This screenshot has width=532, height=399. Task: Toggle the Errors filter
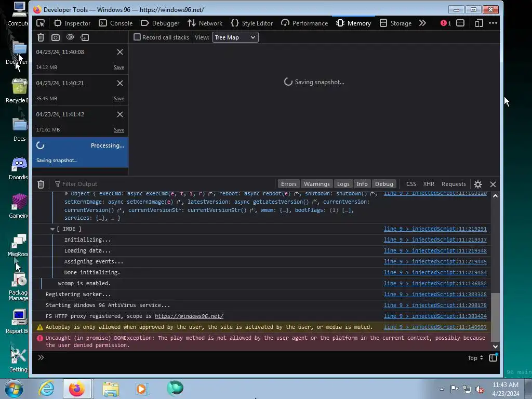[x=289, y=184]
